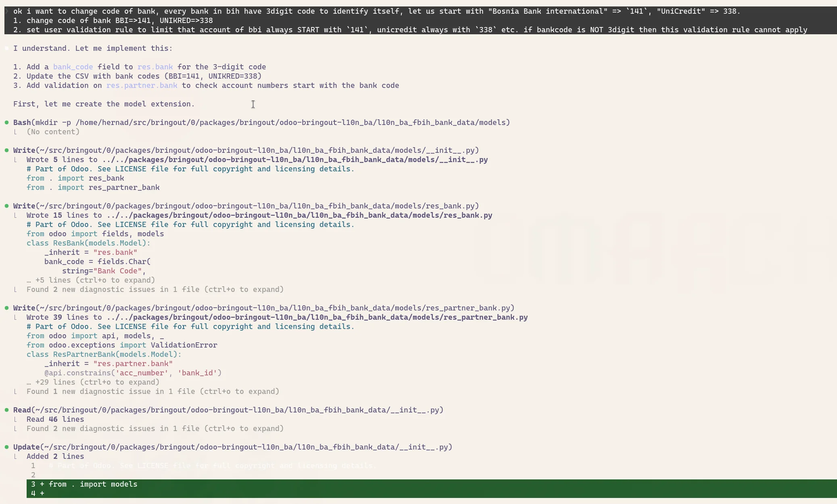Viewport: 837px width, 504px height.
Task: Click the 'Added 2 lines' summary under Update
Action: tap(55, 456)
